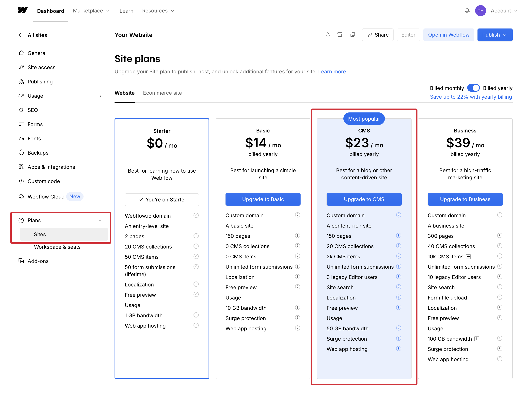This screenshot has height=393, width=532.
Task: Click Open in Webflow button
Action: [449, 35]
